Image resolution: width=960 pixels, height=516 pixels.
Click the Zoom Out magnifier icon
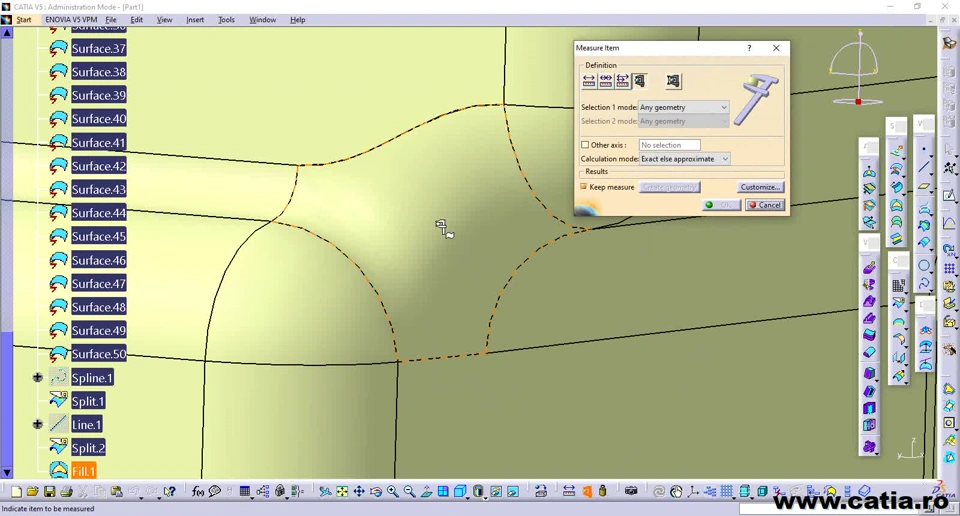point(409,491)
